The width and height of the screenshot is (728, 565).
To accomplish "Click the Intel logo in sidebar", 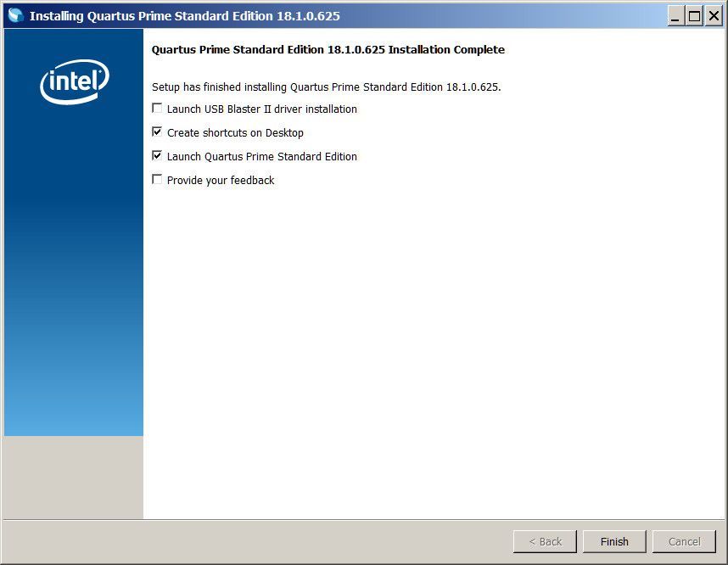I will click(x=75, y=81).
